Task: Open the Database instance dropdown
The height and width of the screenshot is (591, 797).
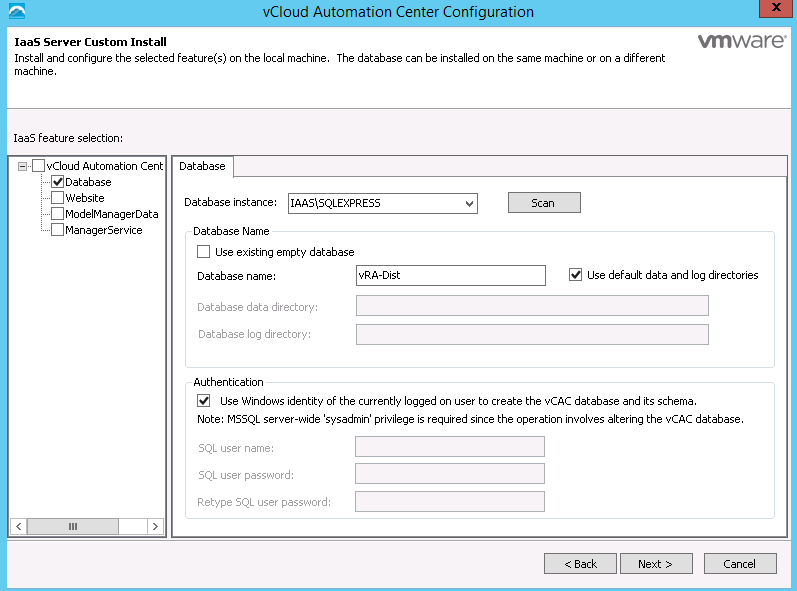Action: click(469, 204)
